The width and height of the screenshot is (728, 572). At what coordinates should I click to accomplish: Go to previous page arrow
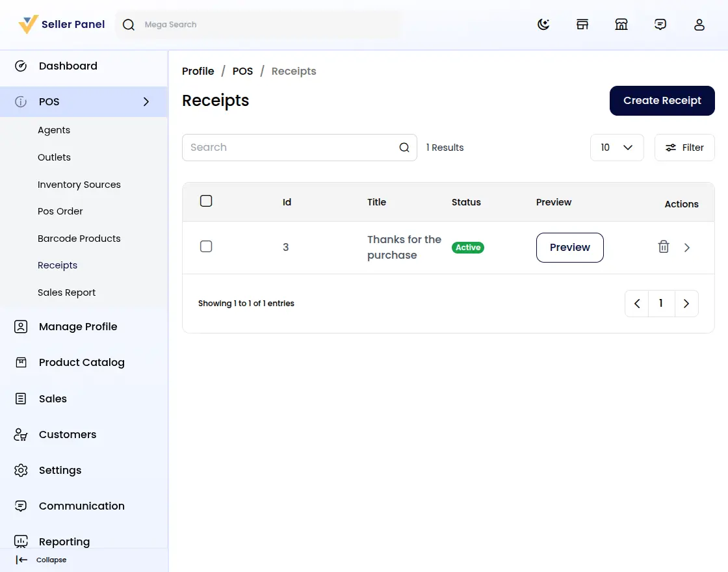click(637, 304)
